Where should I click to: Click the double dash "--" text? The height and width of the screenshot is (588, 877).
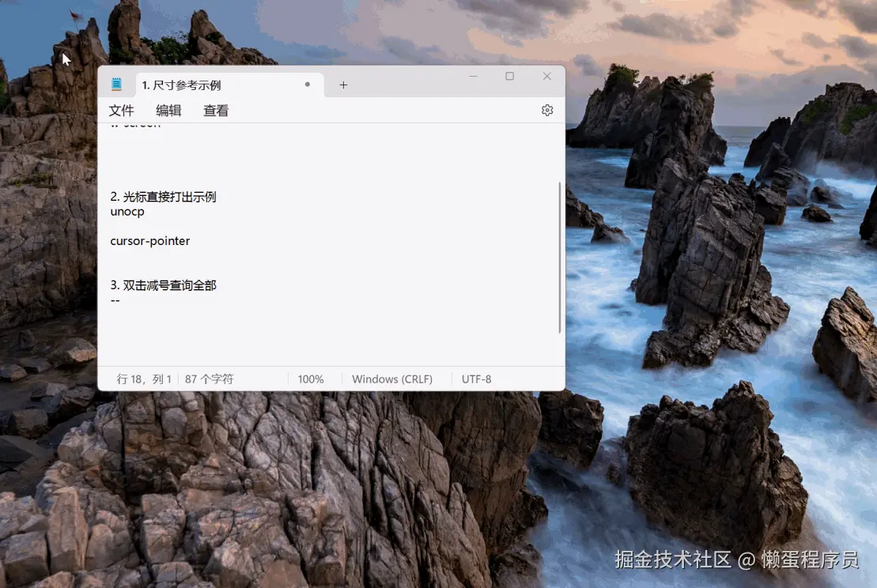click(x=115, y=300)
